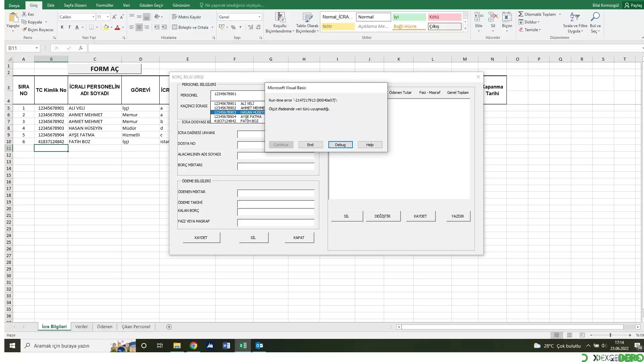644x362 pixels.
Task: Click the decrease decimal icon
Action: (x=258, y=27)
